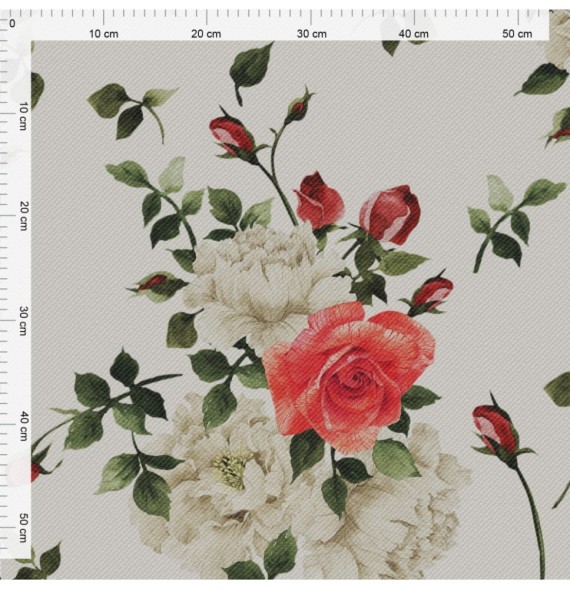This screenshot has width=570, height=589.
Task: Click the 20 cm label on top ruler
Action: (x=206, y=34)
